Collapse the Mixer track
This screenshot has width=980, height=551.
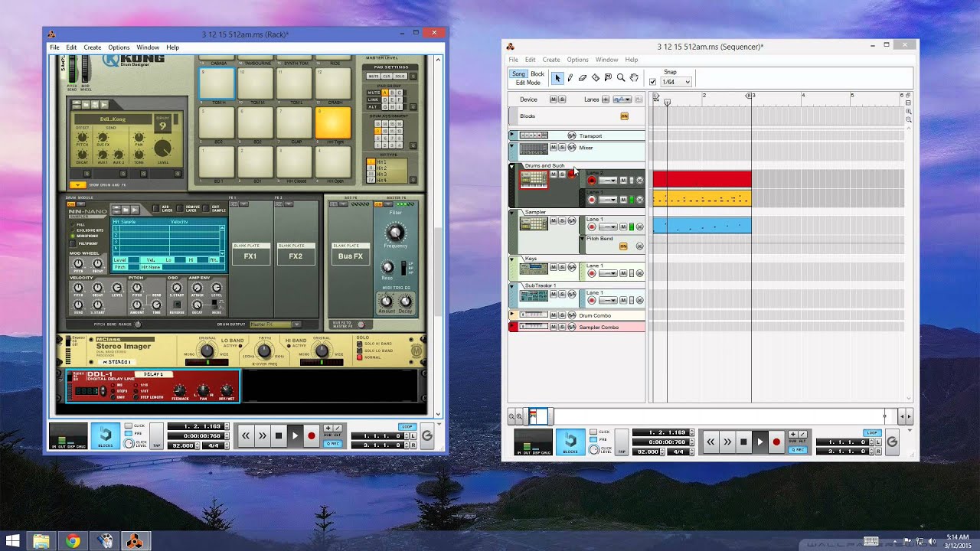click(511, 145)
